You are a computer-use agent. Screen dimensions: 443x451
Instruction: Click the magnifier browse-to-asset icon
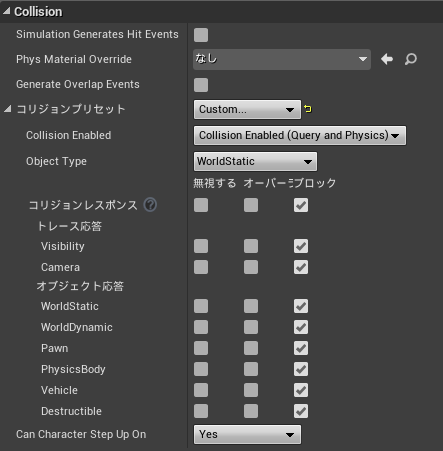[411, 59]
